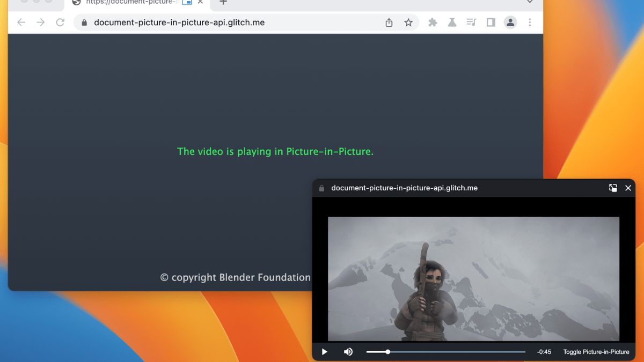
Task: Toggle the Chrome side panel icon
Action: coord(491,23)
